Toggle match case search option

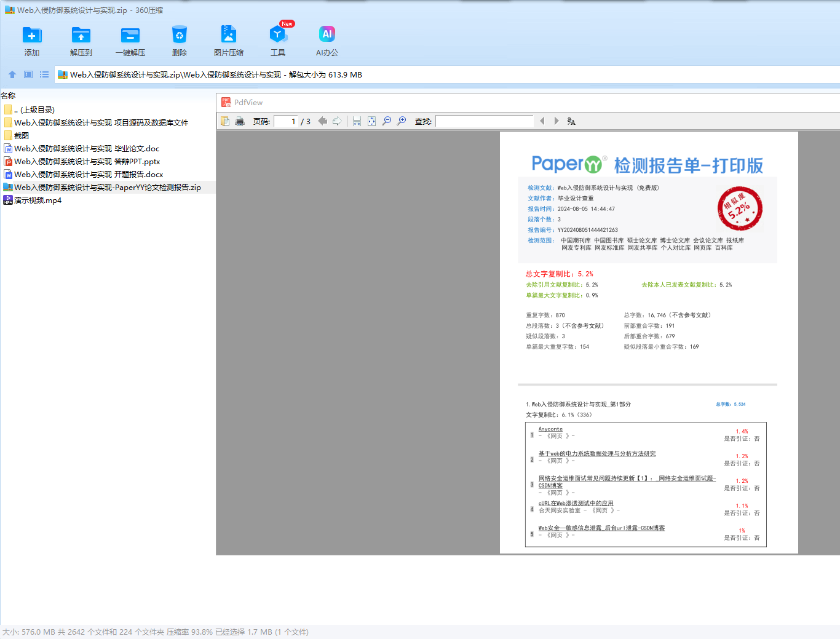pyautogui.click(x=571, y=121)
